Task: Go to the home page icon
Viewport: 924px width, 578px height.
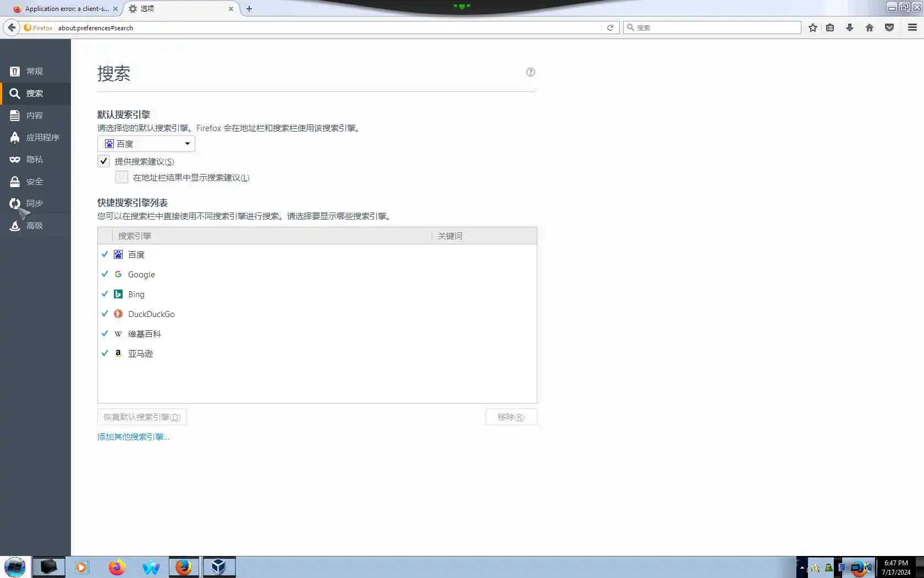Action: click(870, 28)
